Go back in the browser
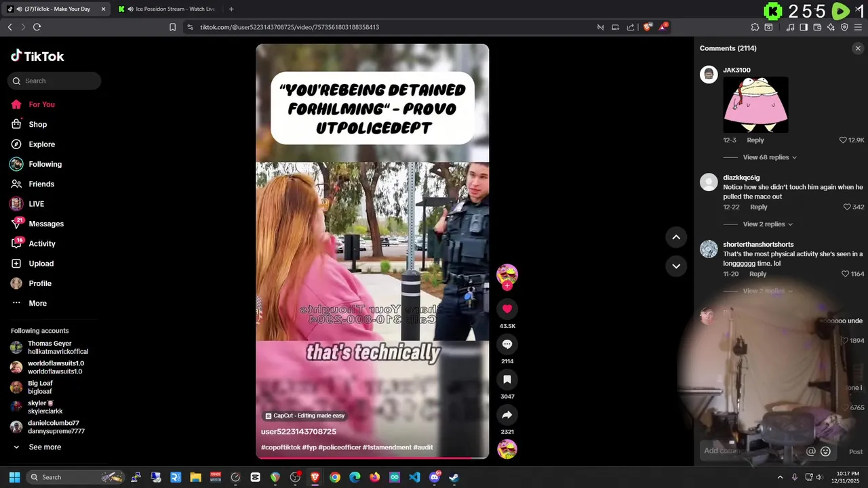This screenshot has height=488, width=868. [x=9, y=27]
